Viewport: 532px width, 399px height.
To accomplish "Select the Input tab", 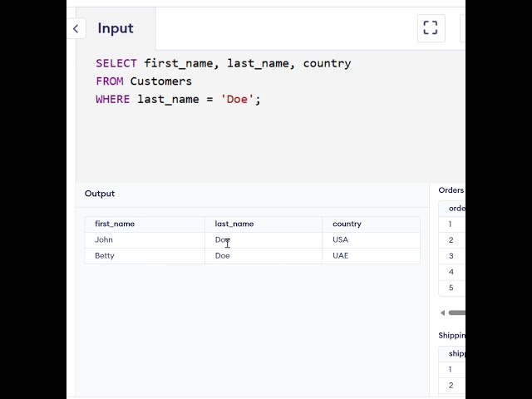I will [x=116, y=28].
